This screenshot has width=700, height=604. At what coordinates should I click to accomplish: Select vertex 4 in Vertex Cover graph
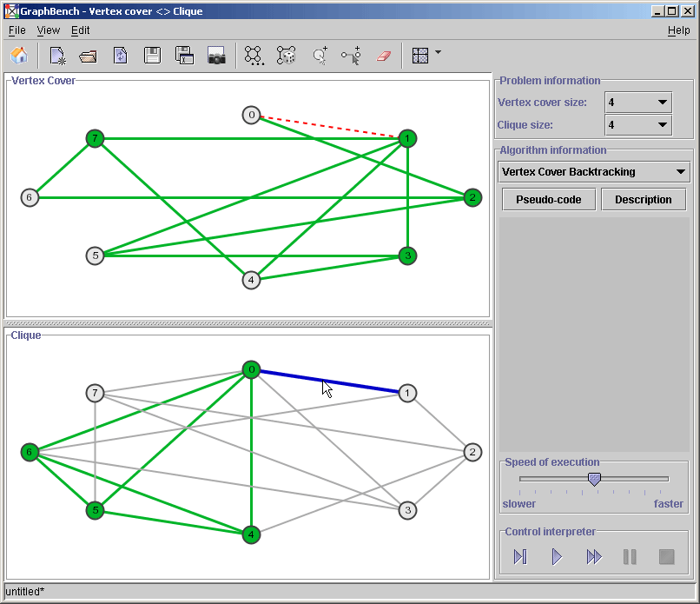(251, 280)
